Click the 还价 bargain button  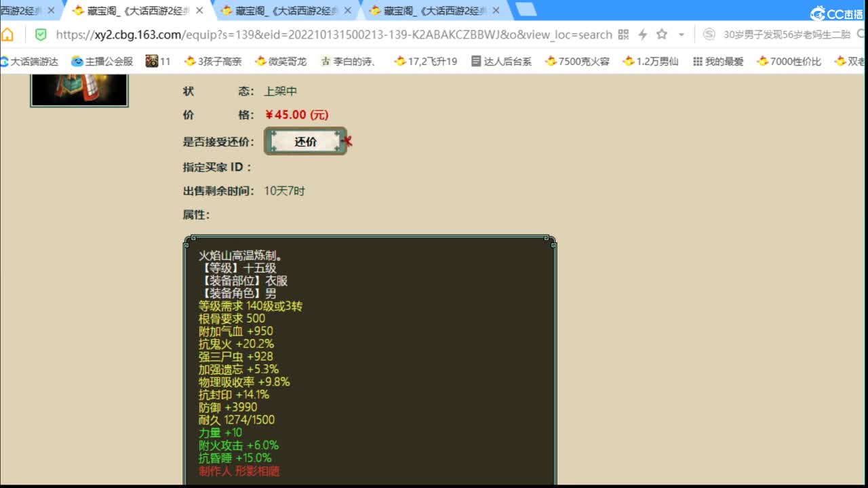pyautogui.click(x=306, y=141)
